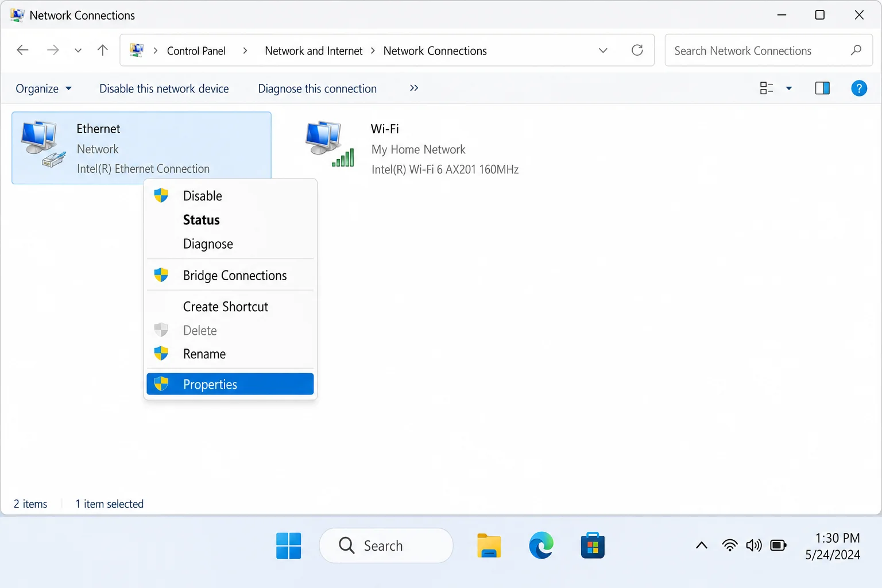Screen dimensions: 882x588
Task: Expand chevron after Network and Internet breadcrumb
Action: tap(373, 51)
